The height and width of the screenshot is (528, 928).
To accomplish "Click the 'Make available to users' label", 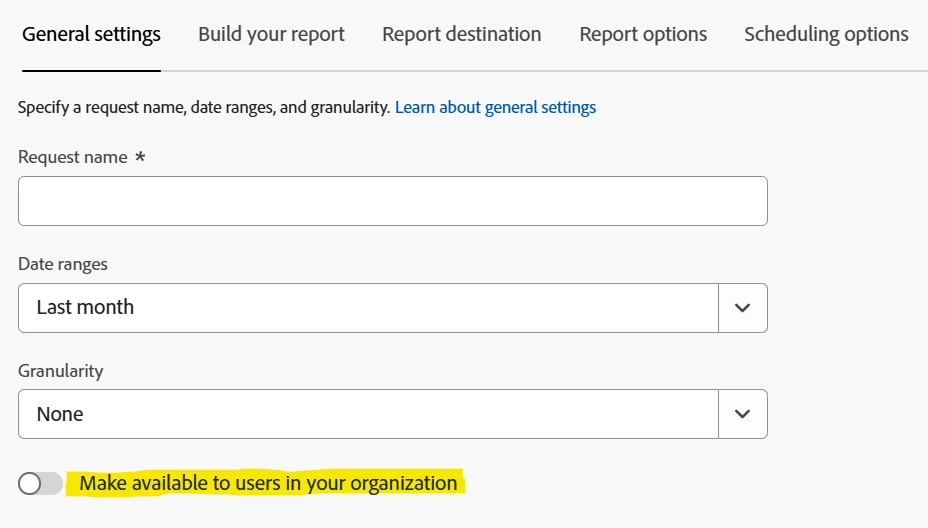I will 268,484.
